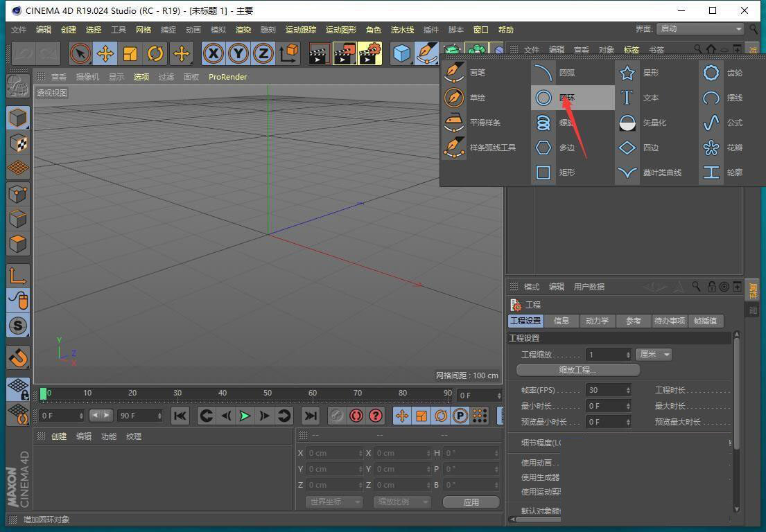Screen dimensions: 766x532
Task: Click the 应用 apply button
Action: click(x=471, y=502)
